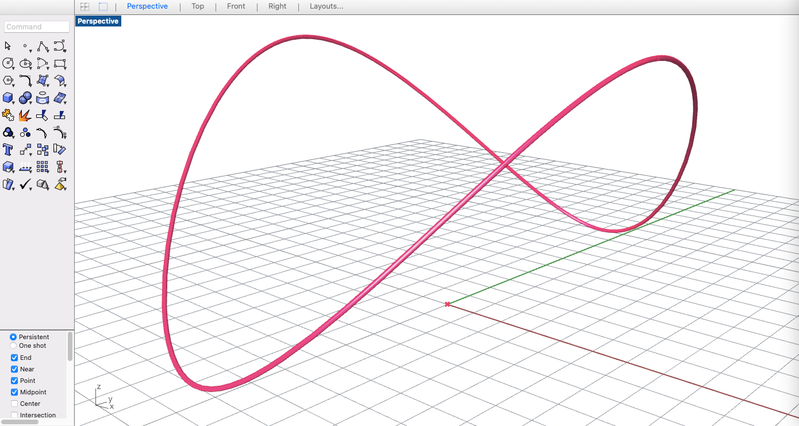Viewport: 799px width, 426px height.
Task: Switch to the Front view tab
Action: (236, 6)
